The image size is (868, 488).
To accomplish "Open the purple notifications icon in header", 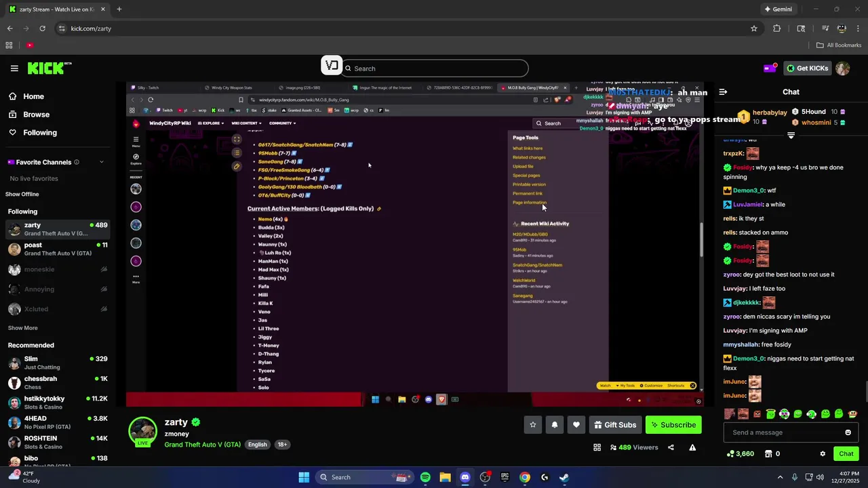I will pyautogui.click(x=770, y=68).
